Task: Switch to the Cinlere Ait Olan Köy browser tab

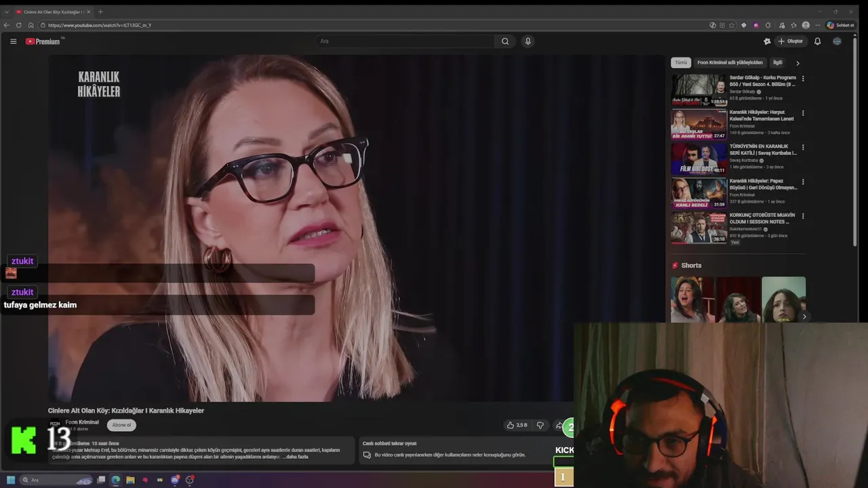Action: [x=53, y=12]
